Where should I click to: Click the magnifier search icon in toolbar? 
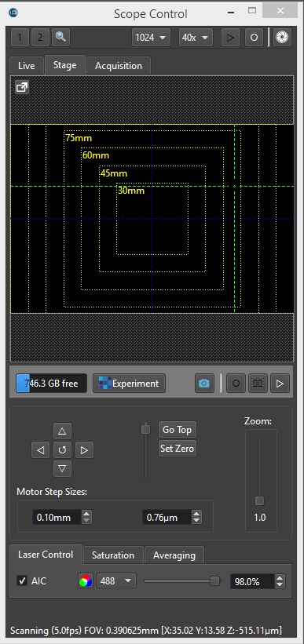click(x=61, y=38)
